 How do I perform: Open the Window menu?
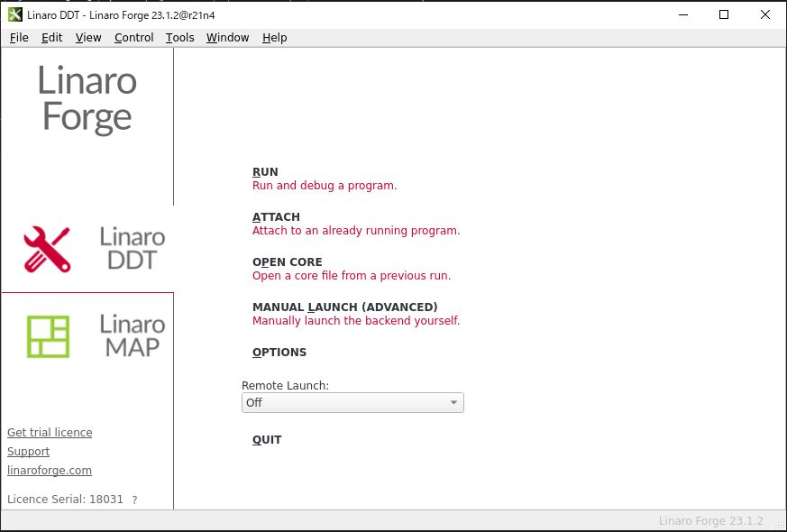(x=227, y=38)
